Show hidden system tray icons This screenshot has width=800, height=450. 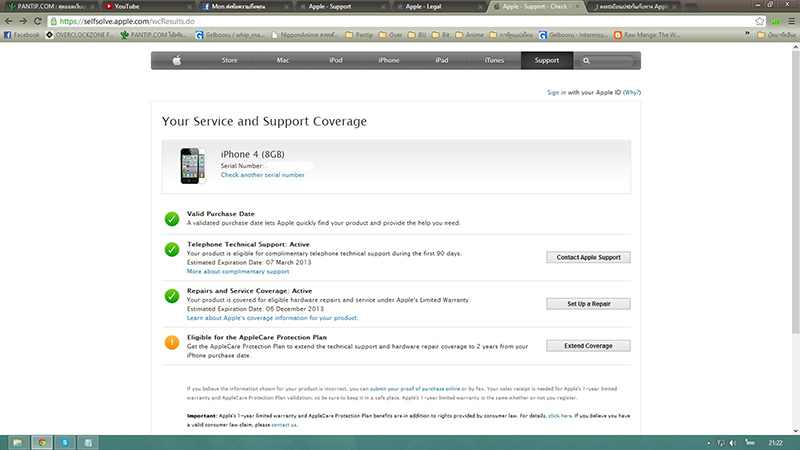click(708, 443)
